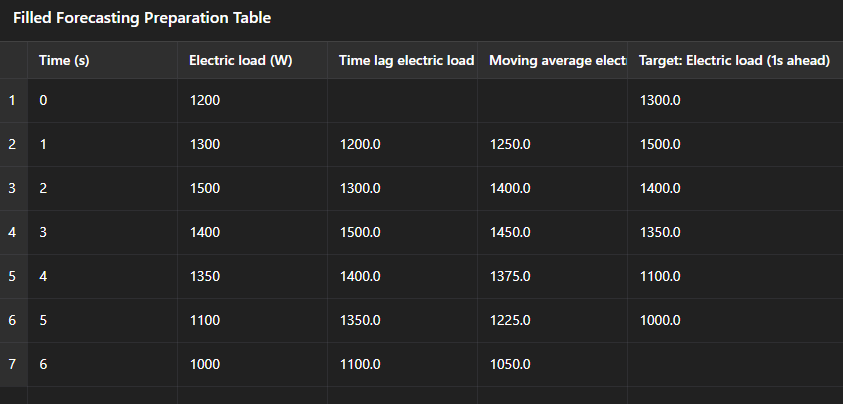This screenshot has height=404, width=843.
Task: Click the moving average cell 1050.0
Action: coord(552,364)
